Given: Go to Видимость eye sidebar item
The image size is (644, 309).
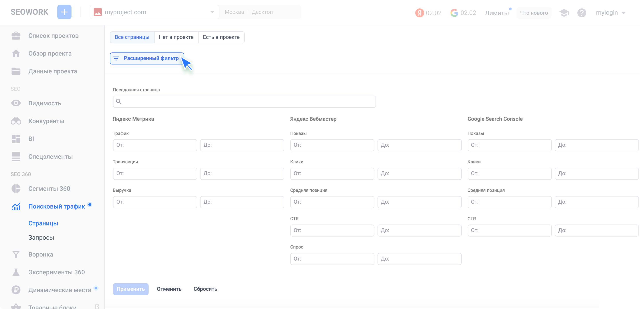Looking at the screenshot, I should tap(44, 103).
